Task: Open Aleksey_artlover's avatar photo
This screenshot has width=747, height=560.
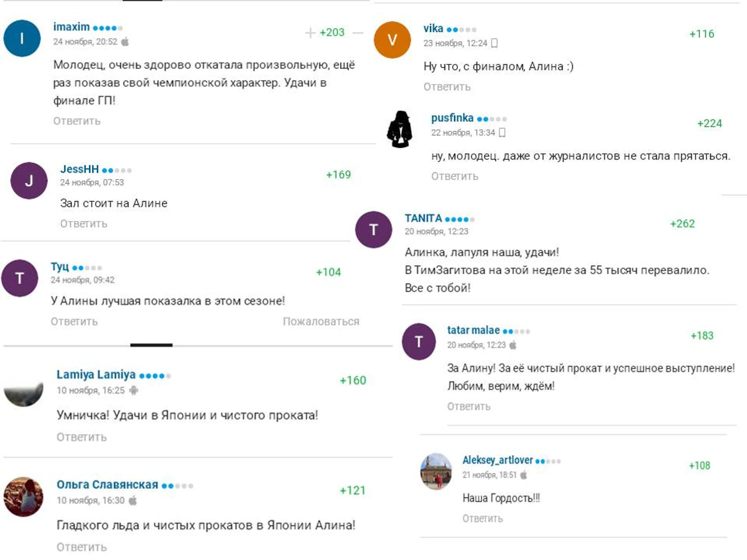Action: (436, 471)
